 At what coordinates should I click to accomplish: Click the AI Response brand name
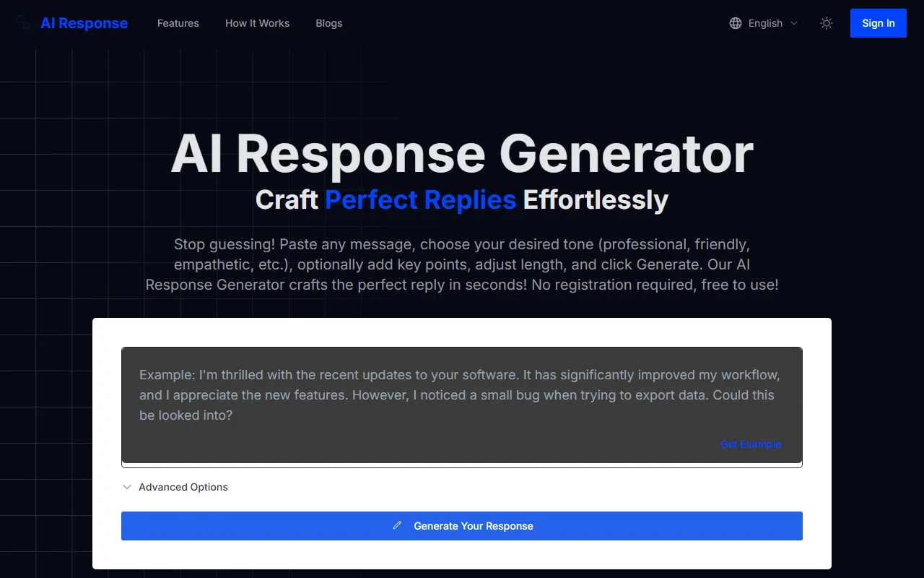pyautogui.click(x=84, y=23)
